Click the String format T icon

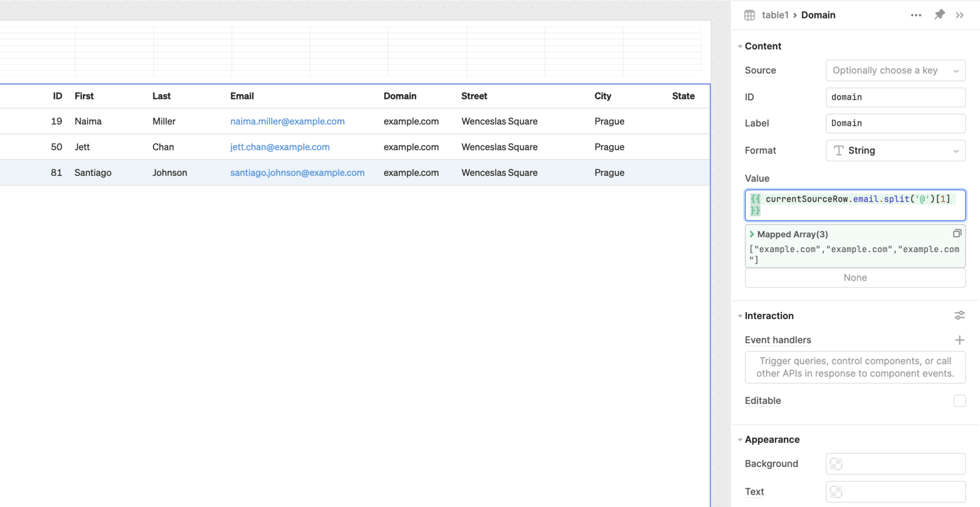tap(838, 150)
